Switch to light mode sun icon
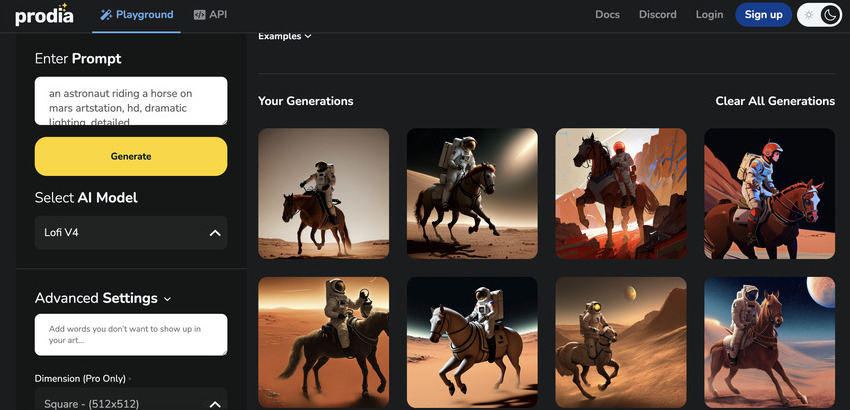Screen dimensions: 850x410 click(809, 15)
